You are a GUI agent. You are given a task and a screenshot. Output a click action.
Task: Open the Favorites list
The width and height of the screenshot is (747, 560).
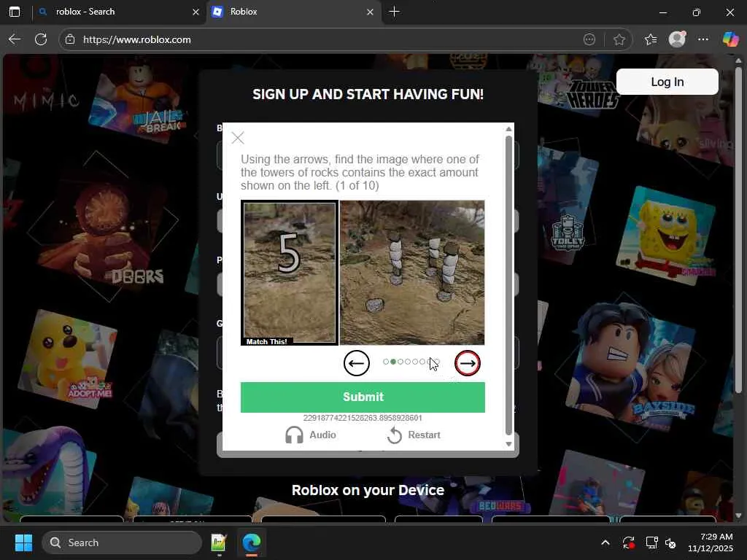(x=650, y=39)
